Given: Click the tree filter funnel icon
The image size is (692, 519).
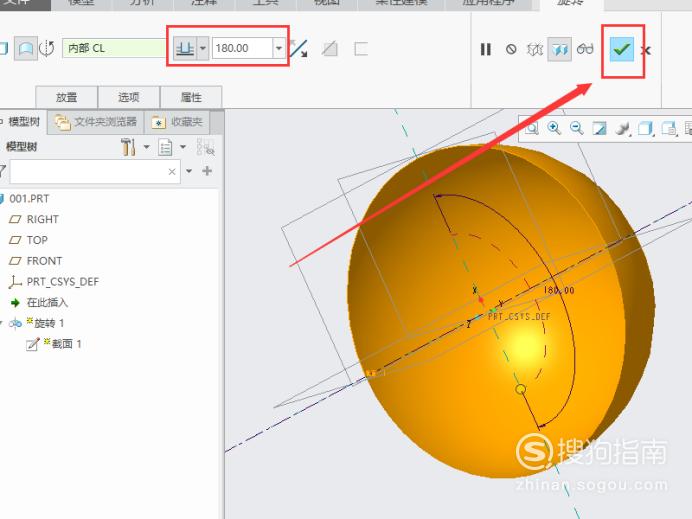Looking at the screenshot, I should [x=3, y=171].
